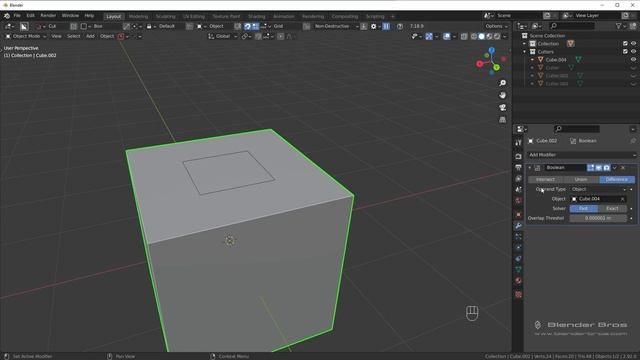Select the Union boolean operation
Screen dimensions: 640x360
[x=581, y=180]
